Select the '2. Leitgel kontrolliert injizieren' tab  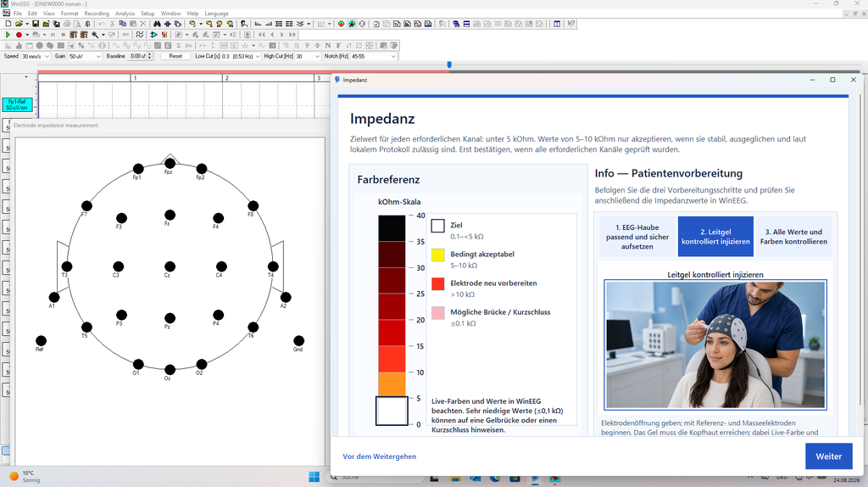tap(715, 237)
